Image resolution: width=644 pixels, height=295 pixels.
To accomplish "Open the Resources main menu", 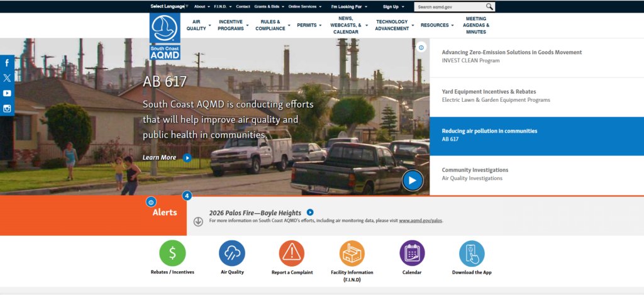I will coord(437,25).
